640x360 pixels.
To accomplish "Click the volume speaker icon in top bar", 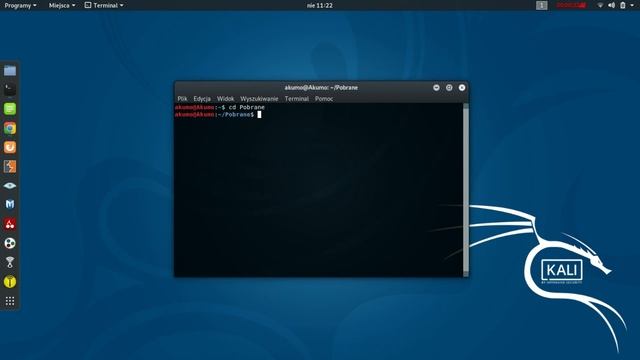I will [611, 5].
